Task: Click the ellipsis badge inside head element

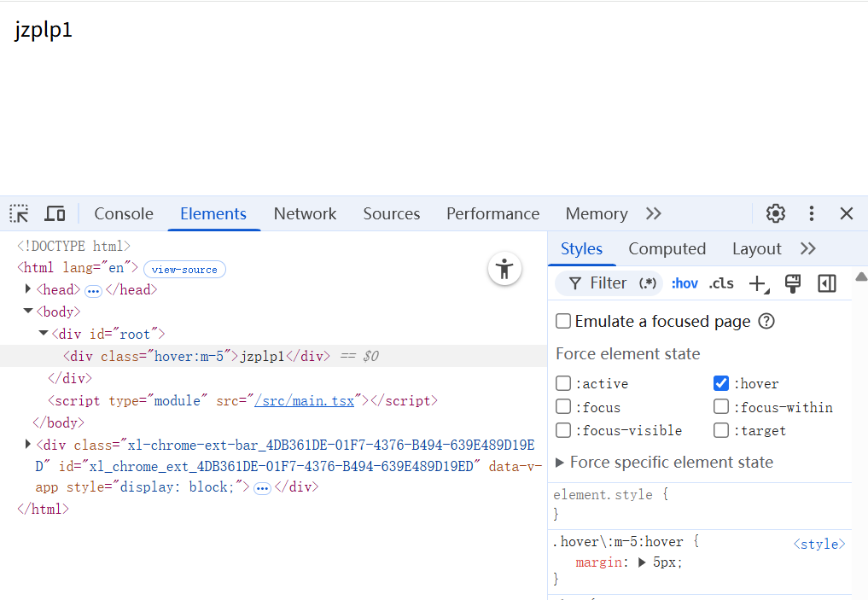Action: tap(93, 290)
